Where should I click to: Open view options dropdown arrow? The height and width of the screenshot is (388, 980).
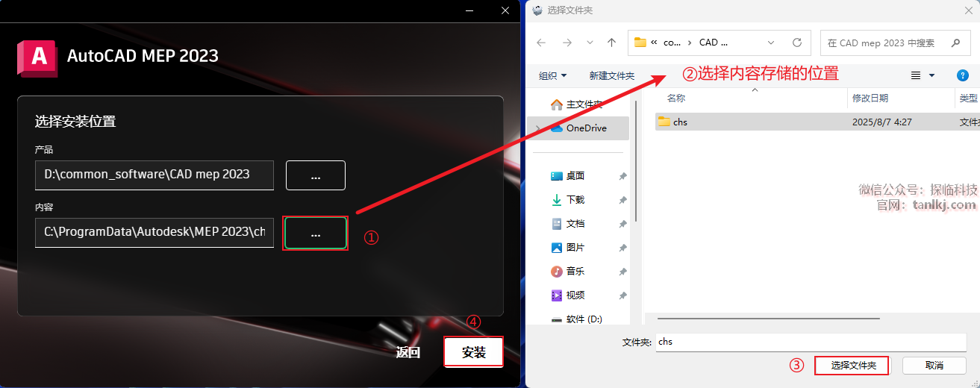932,75
